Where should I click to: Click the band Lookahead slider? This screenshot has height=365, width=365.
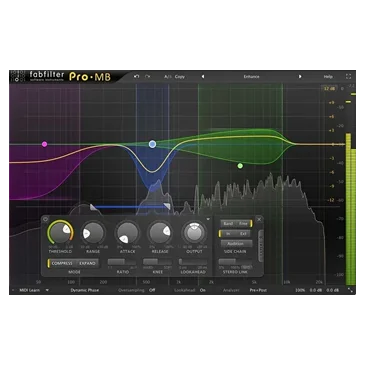(193, 262)
